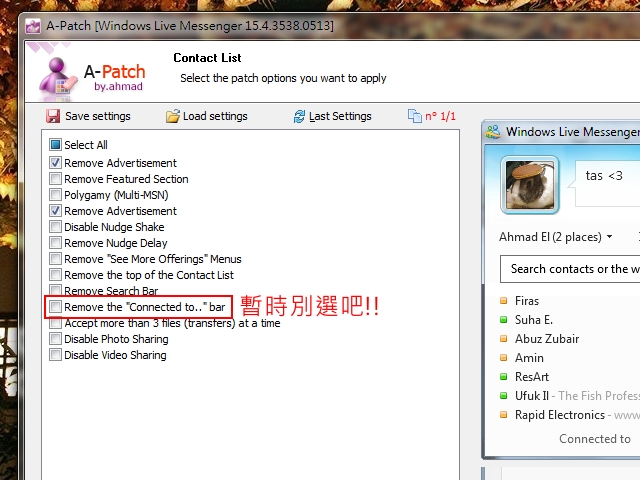Click the Save settings label
This screenshot has width=640, height=480.
click(x=98, y=116)
